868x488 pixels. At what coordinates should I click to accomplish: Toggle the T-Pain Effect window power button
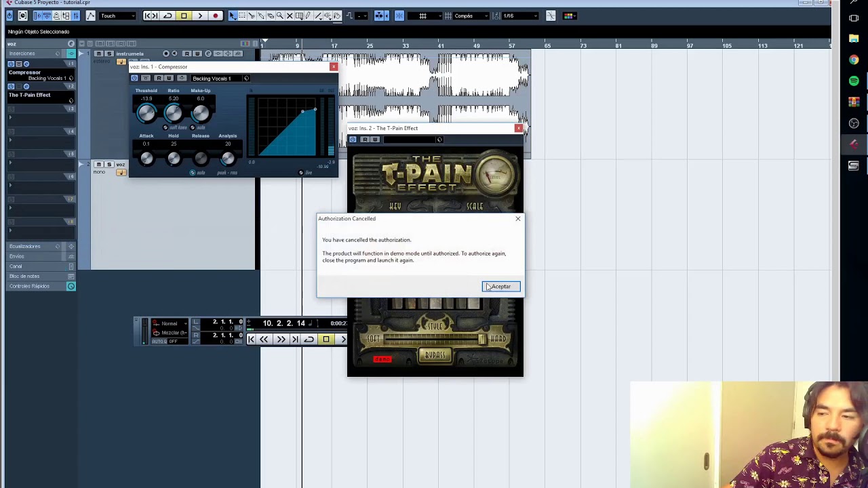point(353,140)
